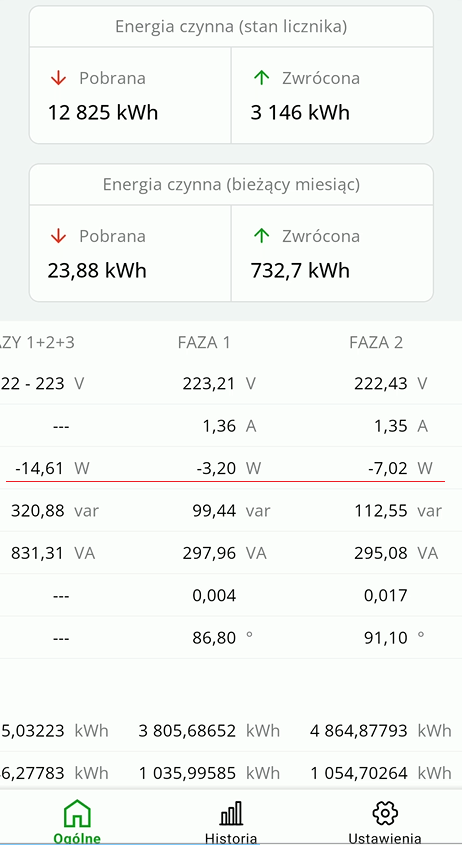Tap the 732,7 kWh monthly returned value
Image resolution: width=462 pixels, height=845 pixels.
point(300,271)
